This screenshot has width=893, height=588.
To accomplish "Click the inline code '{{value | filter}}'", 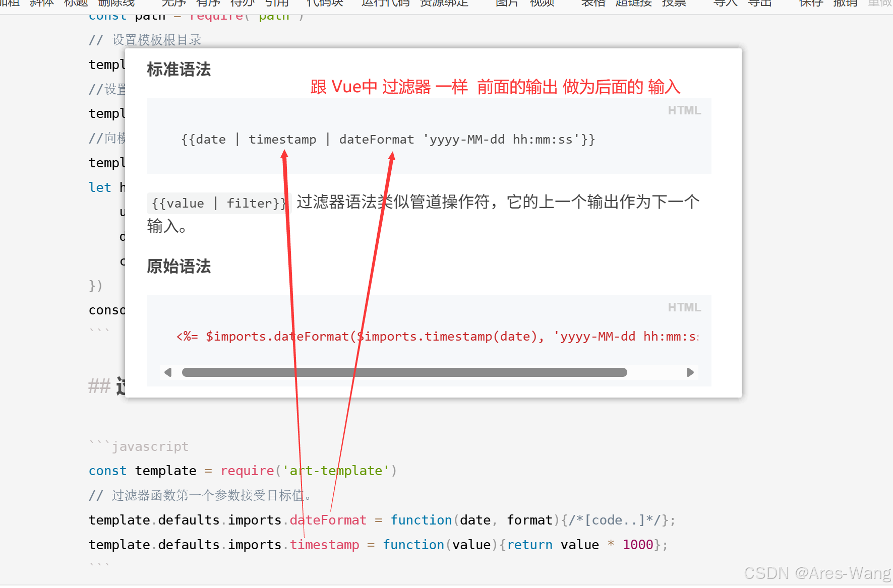I will pos(219,203).
